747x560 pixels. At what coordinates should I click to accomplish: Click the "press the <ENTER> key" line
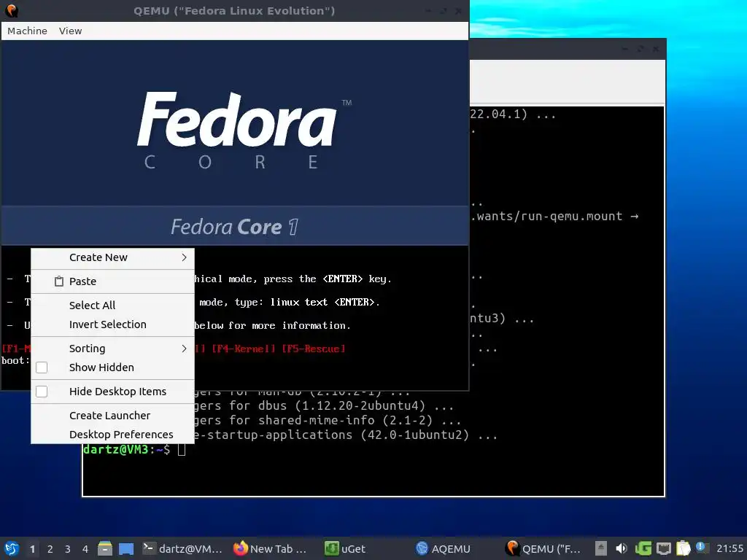point(328,279)
